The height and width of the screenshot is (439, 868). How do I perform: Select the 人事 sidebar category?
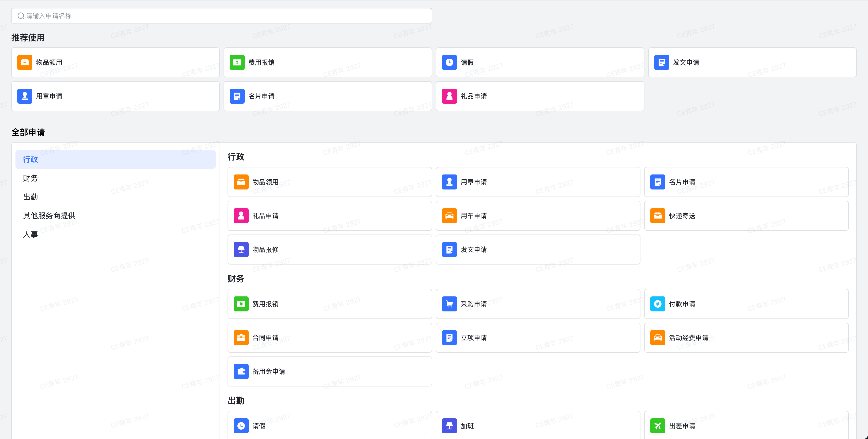(x=30, y=234)
